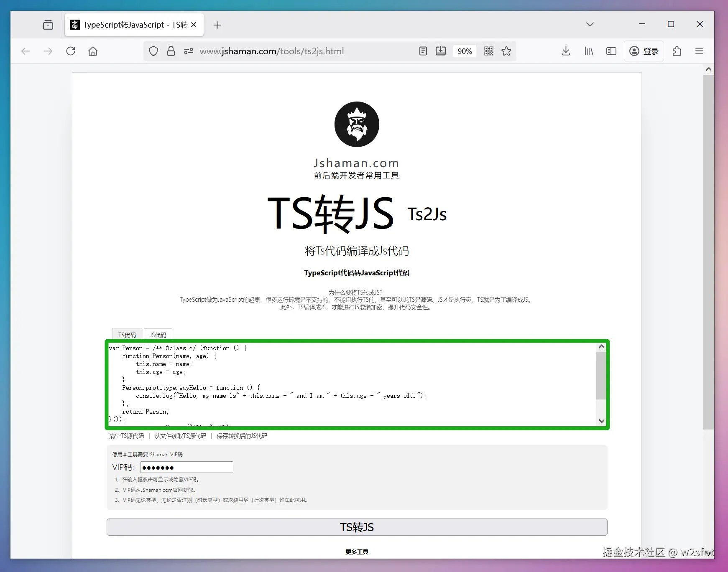This screenshot has height=572, width=728.
Task: Generate QR code for this page
Action: click(x=489, y=51)
